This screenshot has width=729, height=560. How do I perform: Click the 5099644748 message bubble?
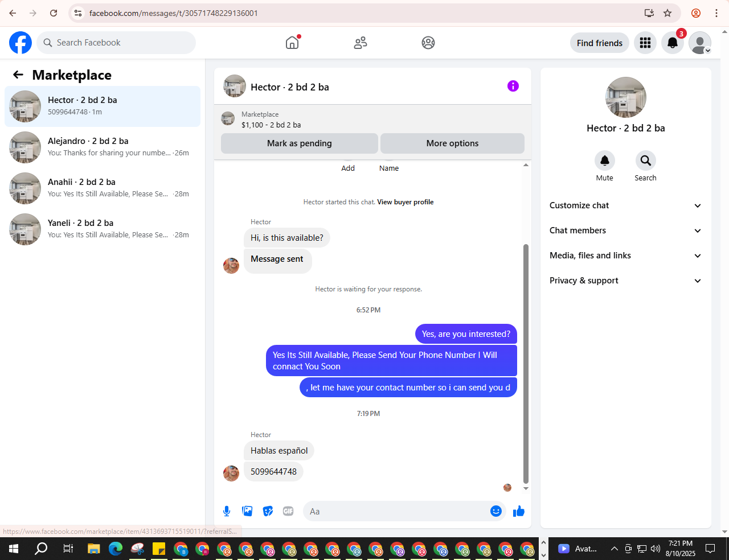pos(273,472)
